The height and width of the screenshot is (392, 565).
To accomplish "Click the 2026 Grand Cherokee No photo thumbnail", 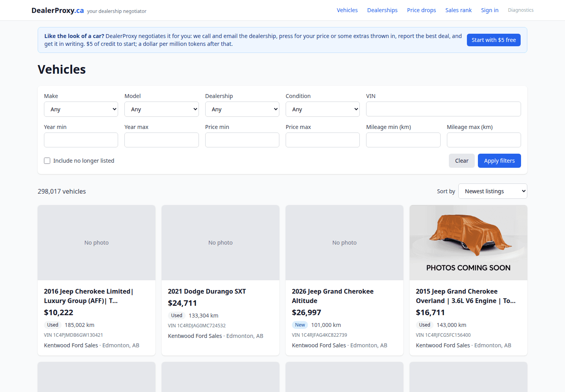I will tap(344, 243).
